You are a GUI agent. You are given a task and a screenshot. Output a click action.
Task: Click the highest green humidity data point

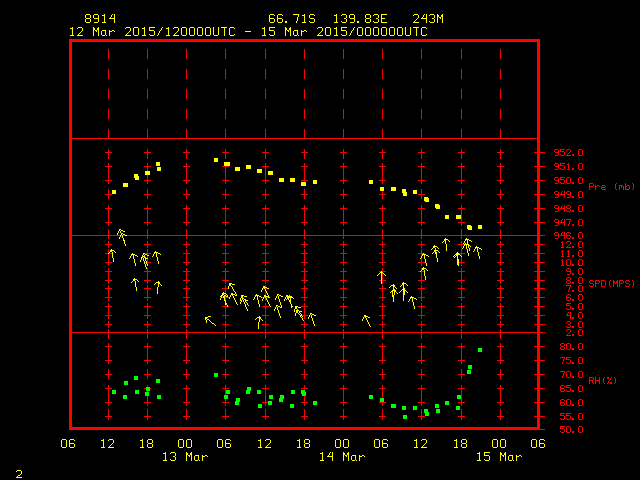click(x=480, y=350)
